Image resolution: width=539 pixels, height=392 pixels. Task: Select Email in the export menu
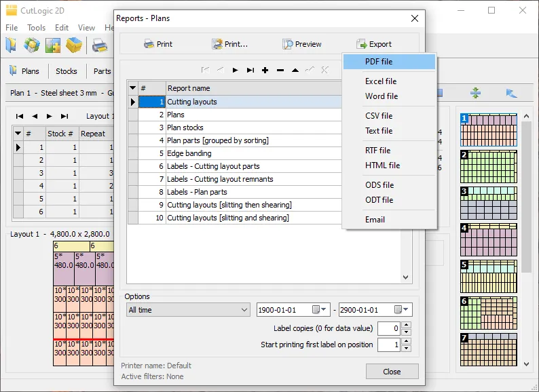(375, 220)
